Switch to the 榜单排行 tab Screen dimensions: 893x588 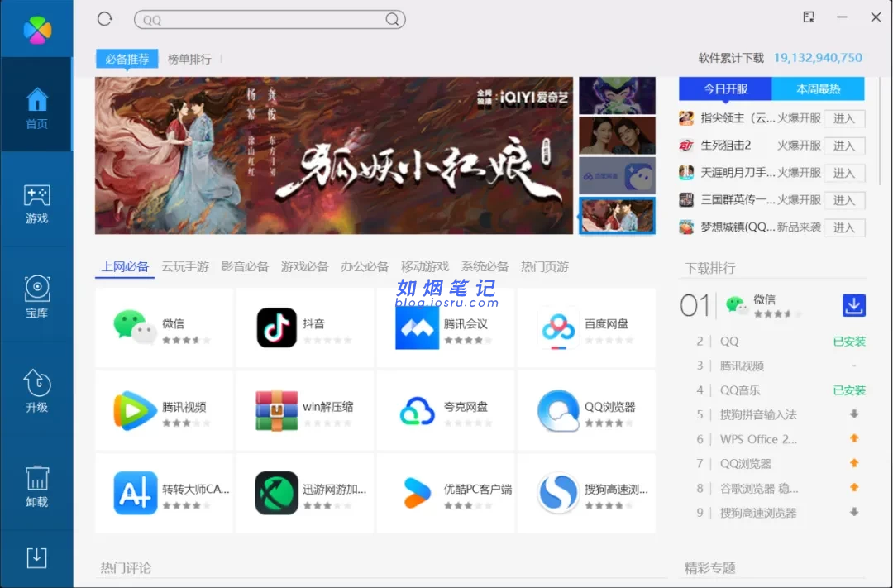[189, 60]
